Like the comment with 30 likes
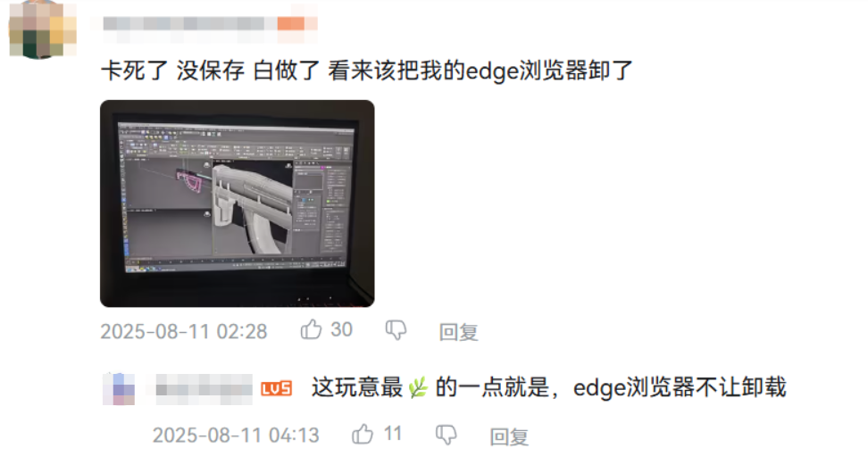This screenshot has height=473, width=868. tap(311, 329)
